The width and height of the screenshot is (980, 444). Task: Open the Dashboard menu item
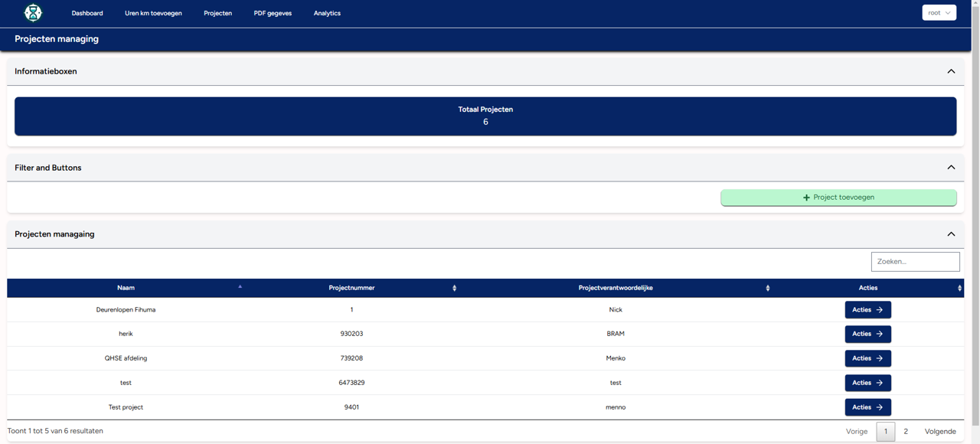click(x=87, y=13)
